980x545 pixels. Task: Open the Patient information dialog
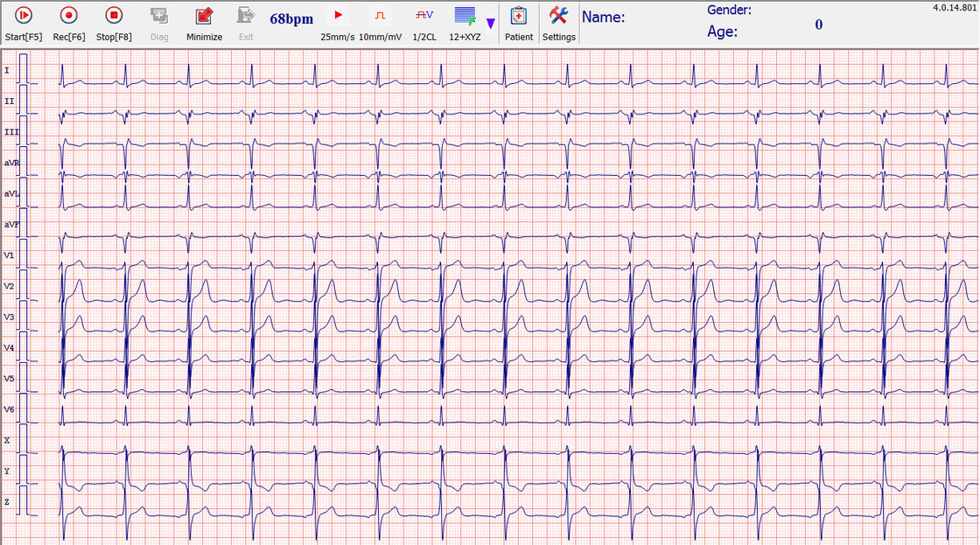[519, 23]
